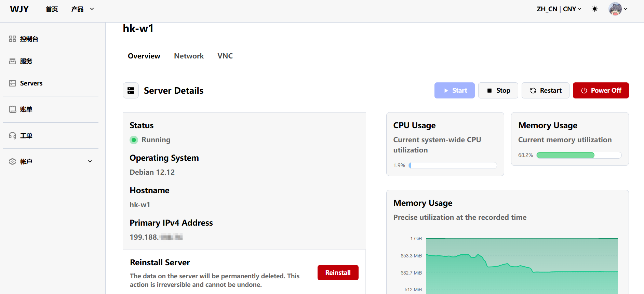644x294 pixels.
Task: Click the services card icon in sidebar
Action: pyautogui.click(x=13, y=61)
